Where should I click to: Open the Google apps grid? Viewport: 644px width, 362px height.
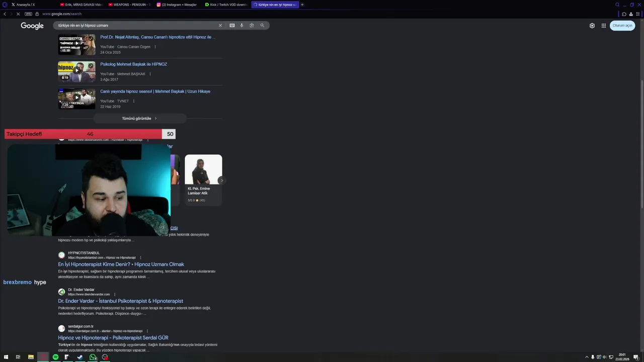click(x=604, y=26)
